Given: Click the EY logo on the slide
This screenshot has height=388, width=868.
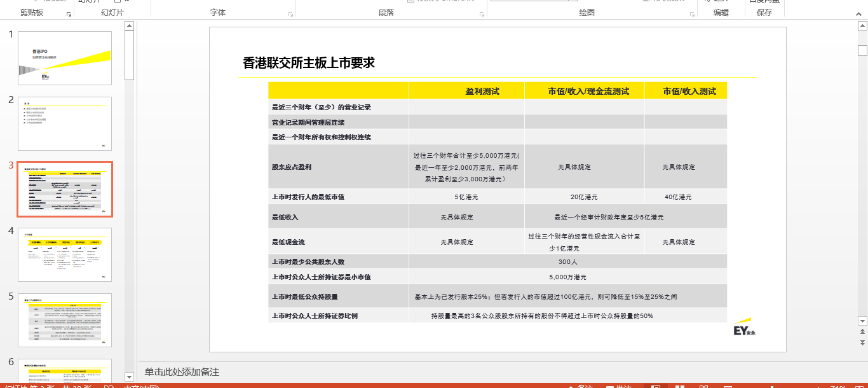Looking at the screenshot, I should pos(744,327).
